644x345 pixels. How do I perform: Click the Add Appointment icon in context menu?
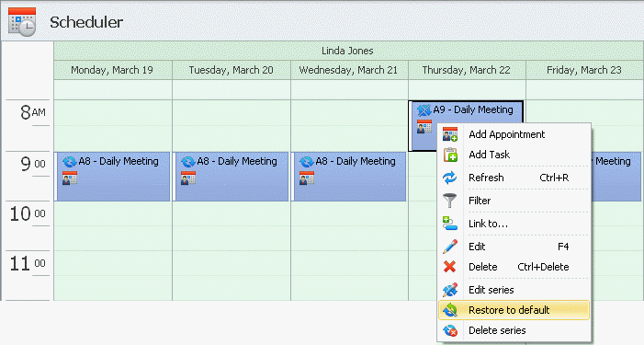[x=450, y=134]
